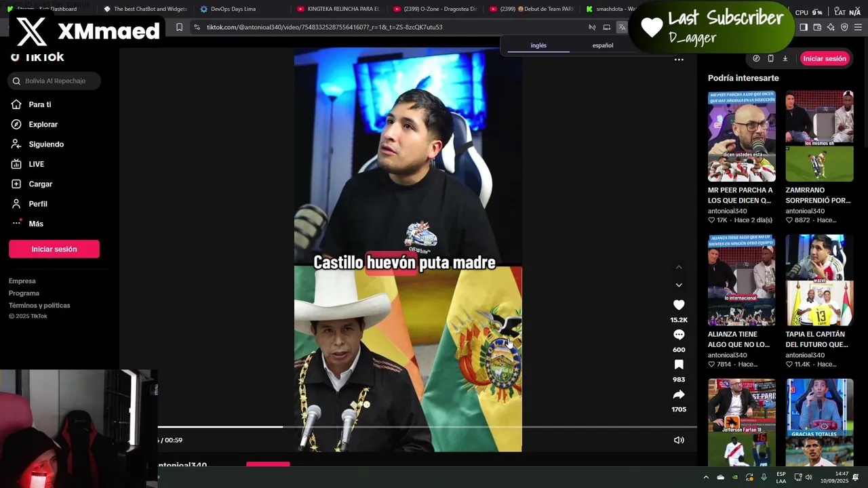Open the Programa footer link
The height and width of the screenshot is (488, 868).
click(24, 293)
